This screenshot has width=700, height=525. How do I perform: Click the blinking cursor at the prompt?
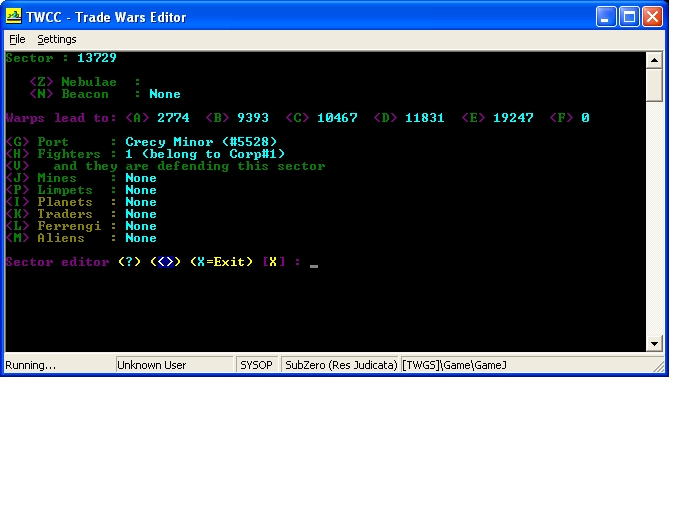314,266
